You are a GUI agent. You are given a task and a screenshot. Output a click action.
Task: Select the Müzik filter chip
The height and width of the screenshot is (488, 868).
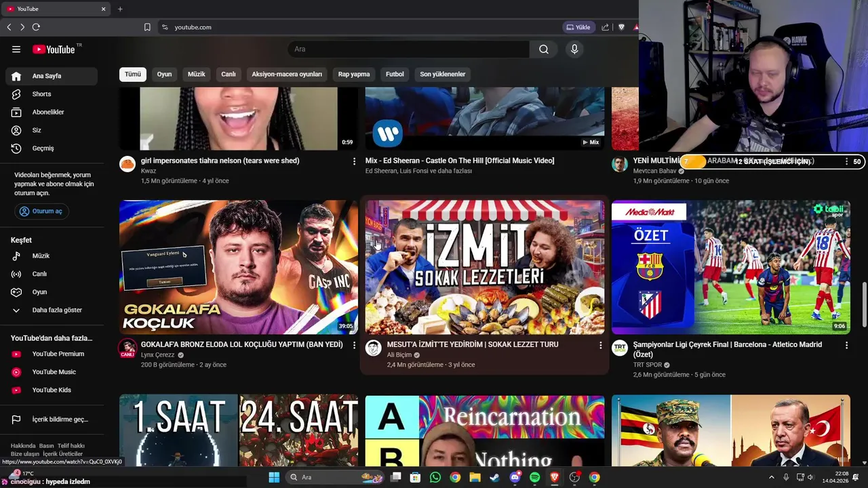tap(196, 75)
